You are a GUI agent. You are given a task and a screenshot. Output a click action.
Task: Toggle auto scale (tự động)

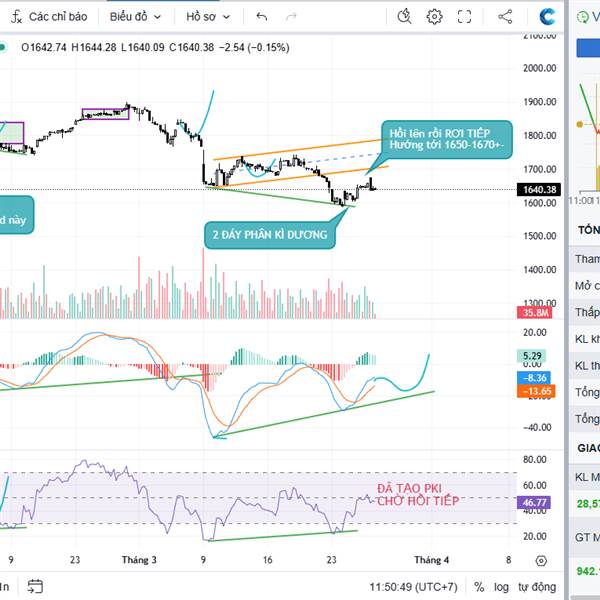(x=537, y=586)
